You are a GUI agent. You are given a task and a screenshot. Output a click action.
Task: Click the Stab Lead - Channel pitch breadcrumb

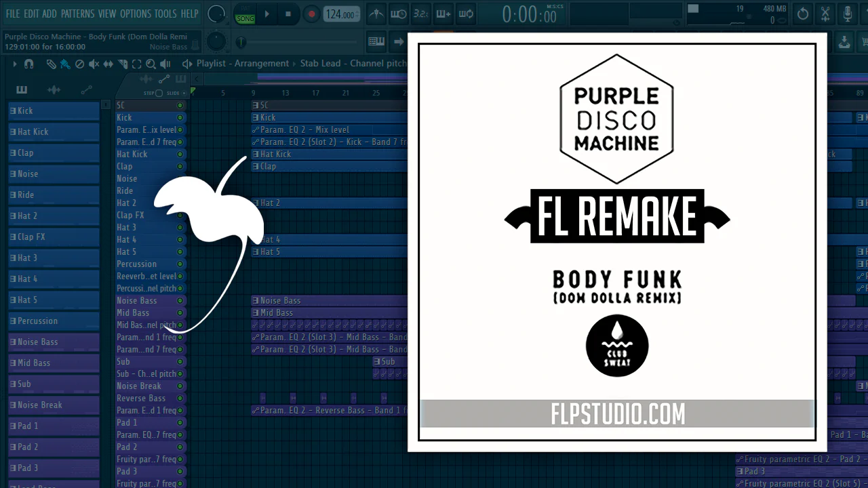coord(353,64)
